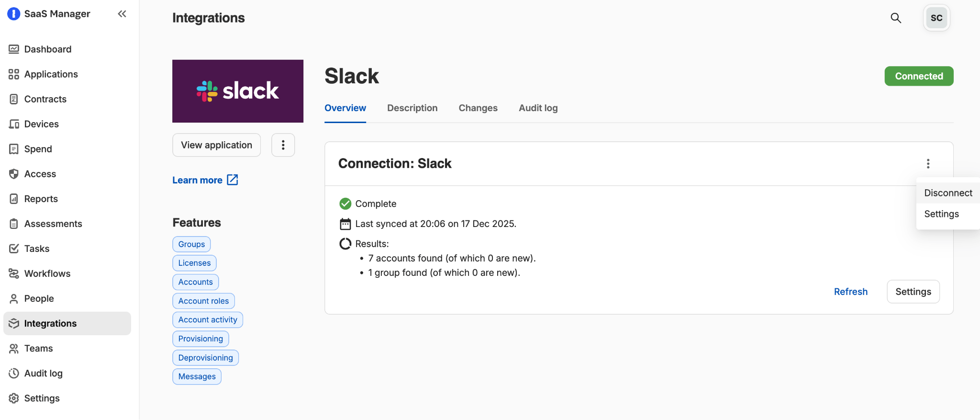Click the Provisioning feature tag
The image size is (980, 420).
click(200, 339)
